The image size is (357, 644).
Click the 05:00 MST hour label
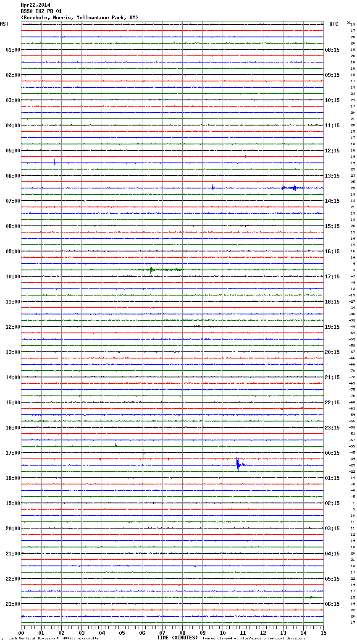(13, 150)
